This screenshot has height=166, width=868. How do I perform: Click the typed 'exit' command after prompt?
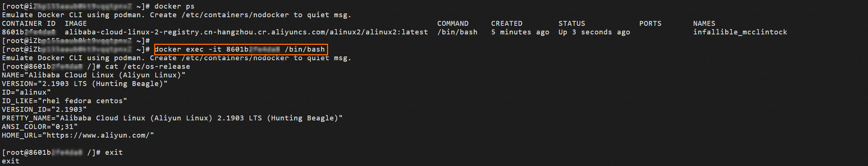tap(114, 153)
